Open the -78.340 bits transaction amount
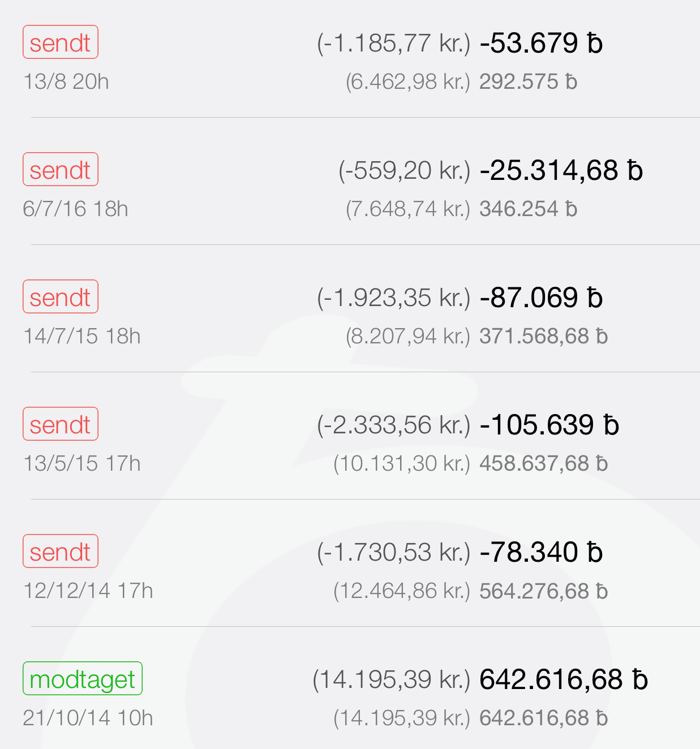Viewport: 700px width, 749px height. 541,553
